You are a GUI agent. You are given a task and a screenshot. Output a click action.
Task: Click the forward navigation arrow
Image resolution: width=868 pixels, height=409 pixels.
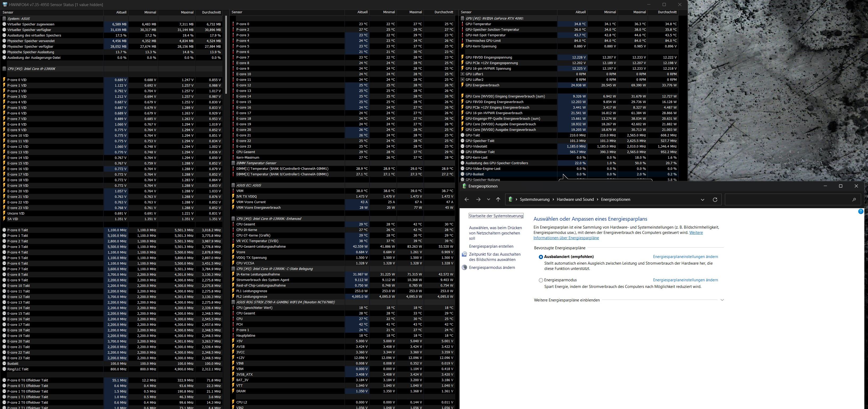(478, 199)
